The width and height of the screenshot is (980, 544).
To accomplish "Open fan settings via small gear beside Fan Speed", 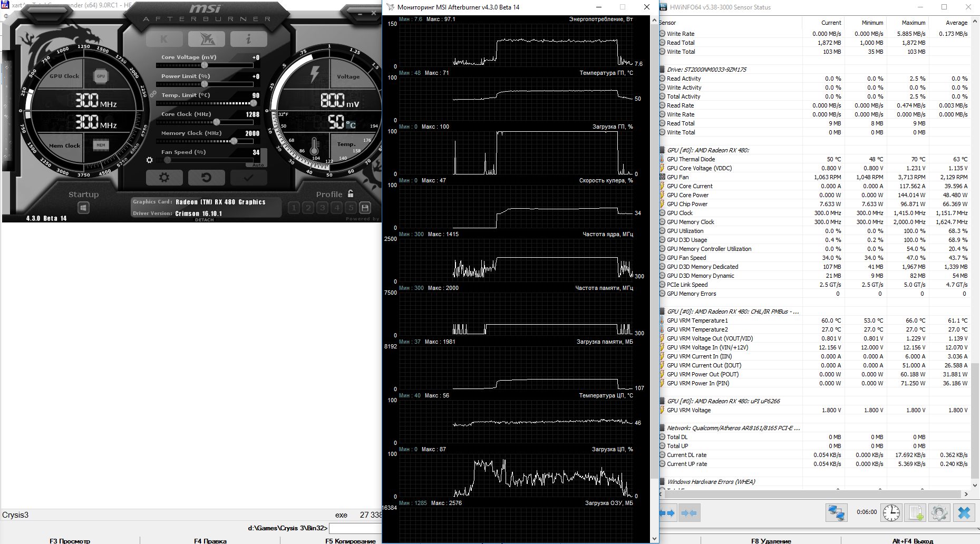I will [x=150, y=160].
